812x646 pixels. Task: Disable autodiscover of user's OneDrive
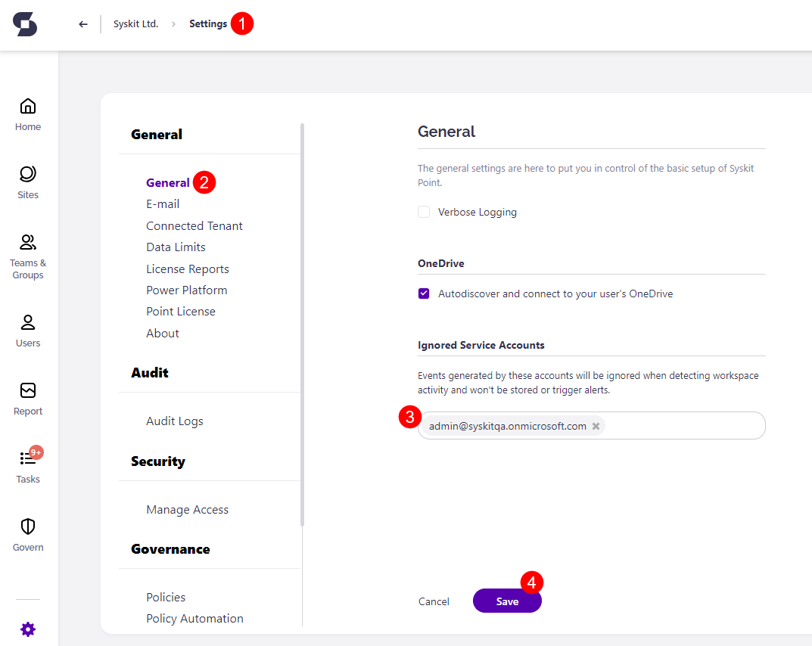tap(424, 293)
